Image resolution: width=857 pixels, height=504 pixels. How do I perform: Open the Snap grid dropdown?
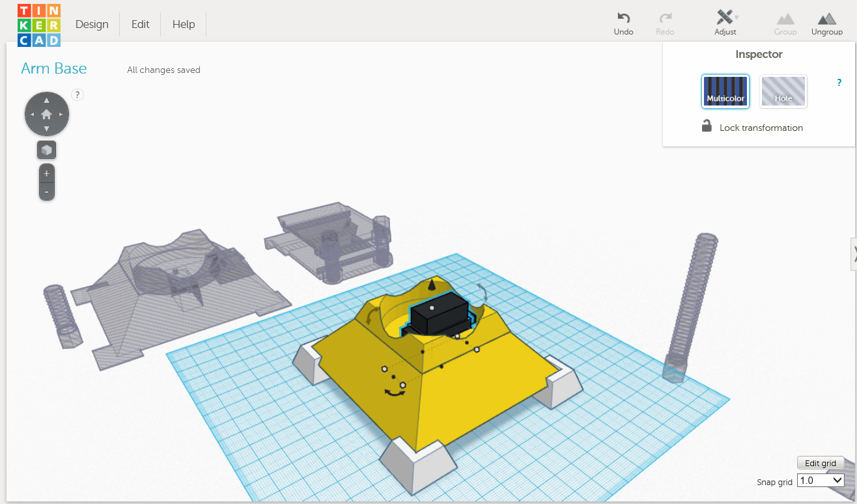(821, 481)
